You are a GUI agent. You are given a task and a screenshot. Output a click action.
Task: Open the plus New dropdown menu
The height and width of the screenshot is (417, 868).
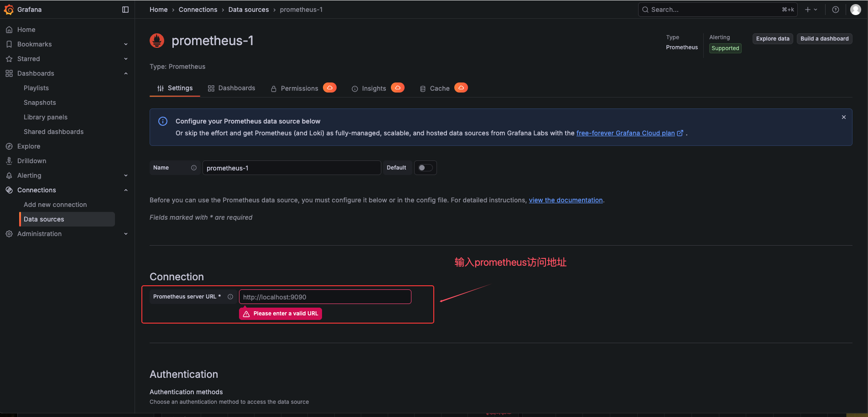(x=811, y=10)
